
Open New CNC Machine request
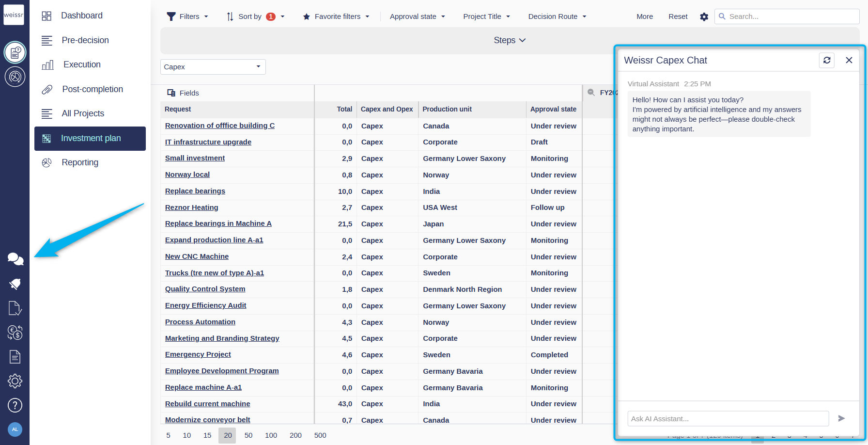(x=197, y=256)
